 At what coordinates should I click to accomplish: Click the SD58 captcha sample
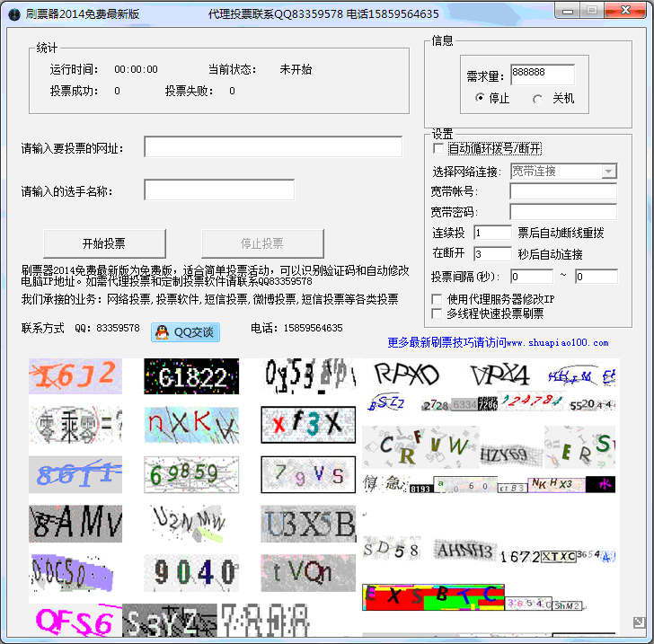click(x=392, y=549)
